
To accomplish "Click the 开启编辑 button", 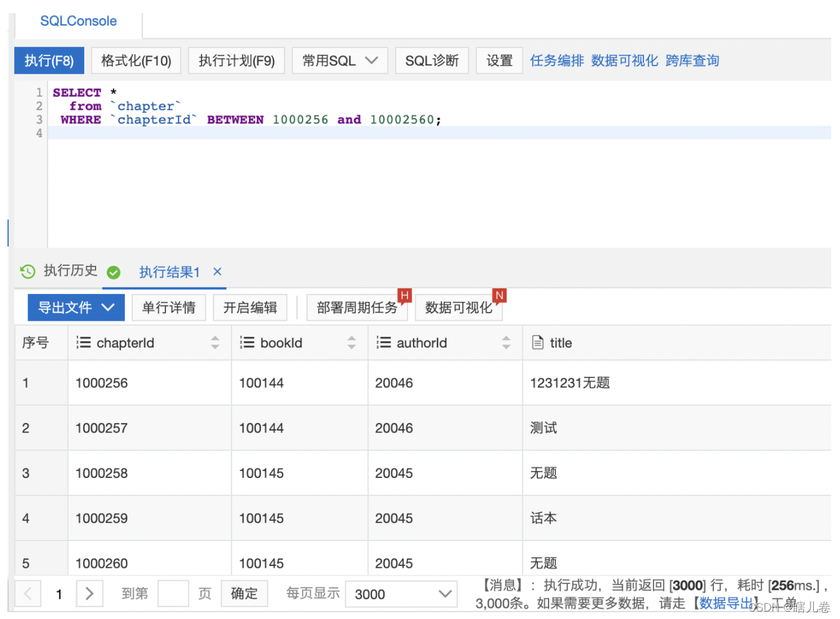I will [x=250, y=308].
